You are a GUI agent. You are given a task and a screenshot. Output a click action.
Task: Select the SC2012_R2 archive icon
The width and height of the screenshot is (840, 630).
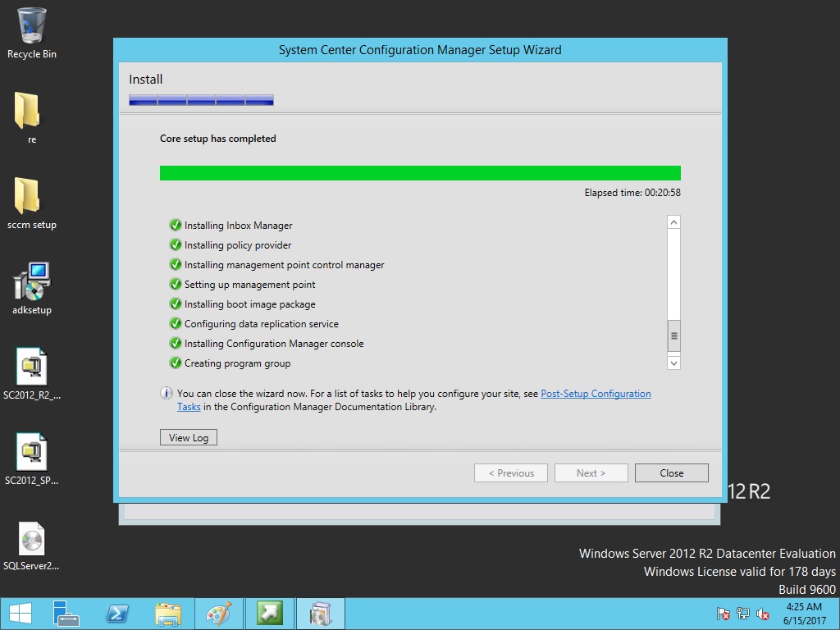(32, 368)
